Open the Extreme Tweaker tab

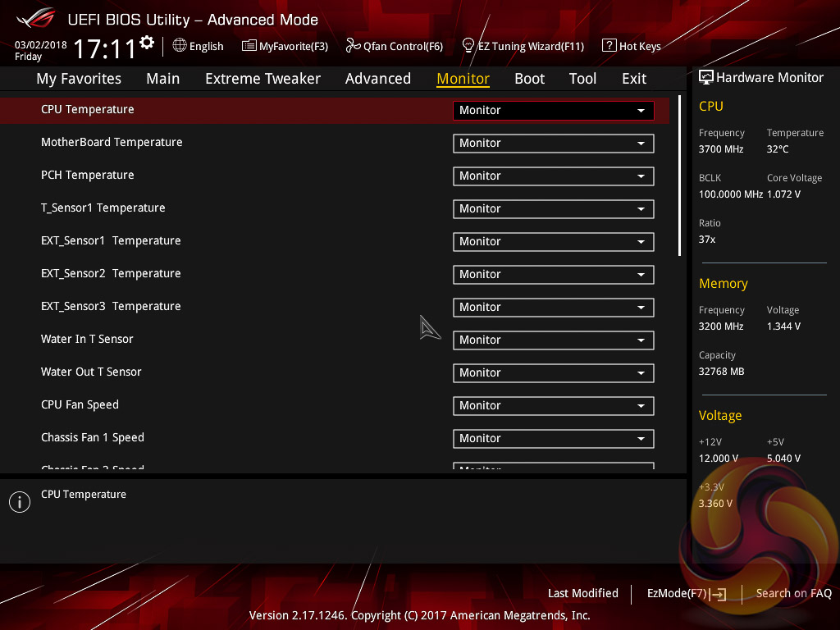pyautogui.click(x=262, y=79)
